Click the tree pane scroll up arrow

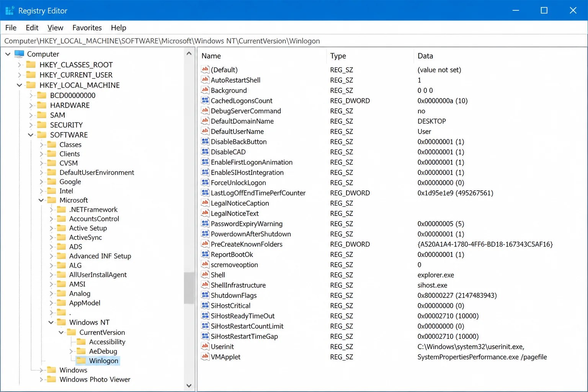(189, 54)
